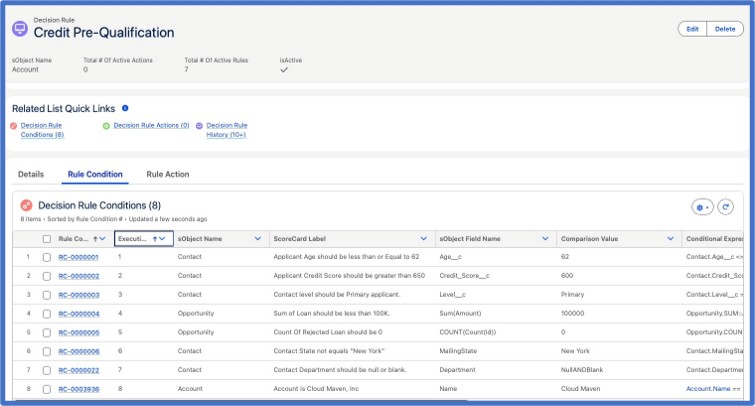Toggle the select-all checkbox in table header
This screenshot has width=755, height=406.
tap(47, 239)
